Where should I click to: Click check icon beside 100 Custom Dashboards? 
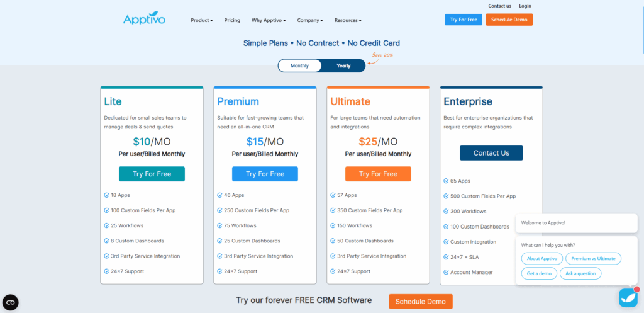point(446,226)
